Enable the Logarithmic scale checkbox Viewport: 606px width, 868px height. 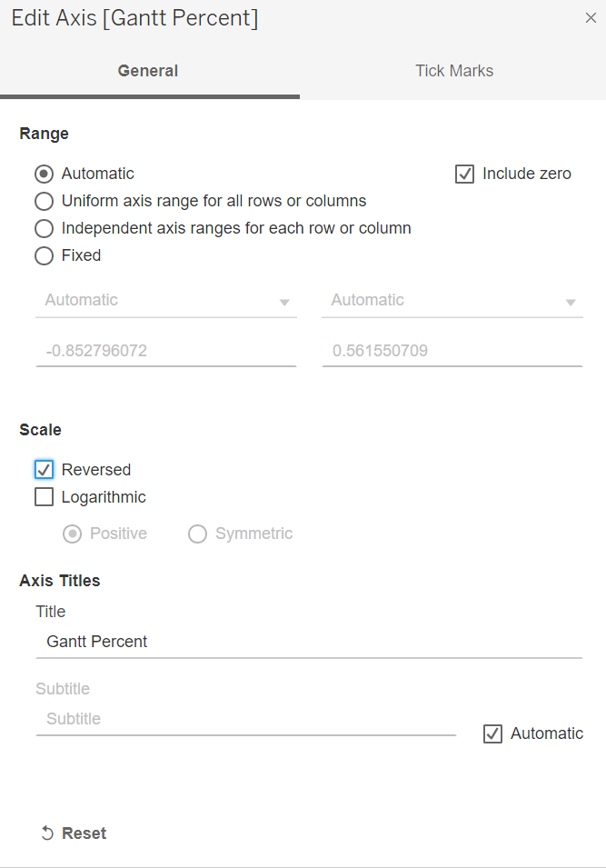(44, 497)
